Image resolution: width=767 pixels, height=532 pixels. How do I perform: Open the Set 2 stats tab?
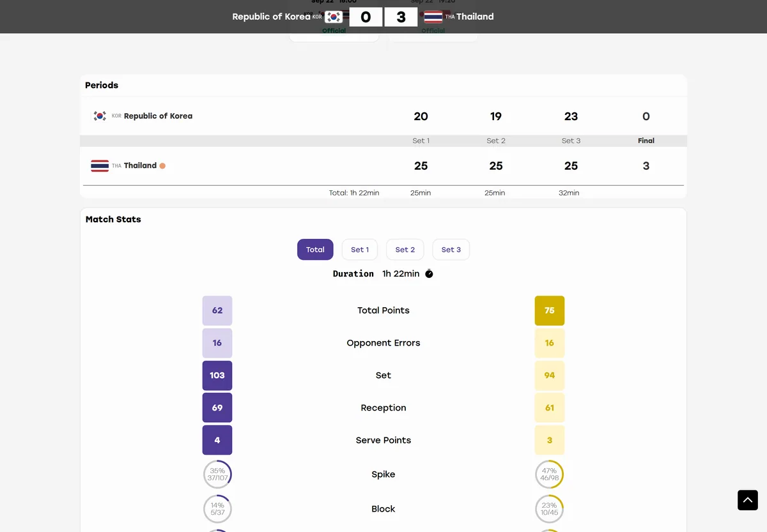405,250
